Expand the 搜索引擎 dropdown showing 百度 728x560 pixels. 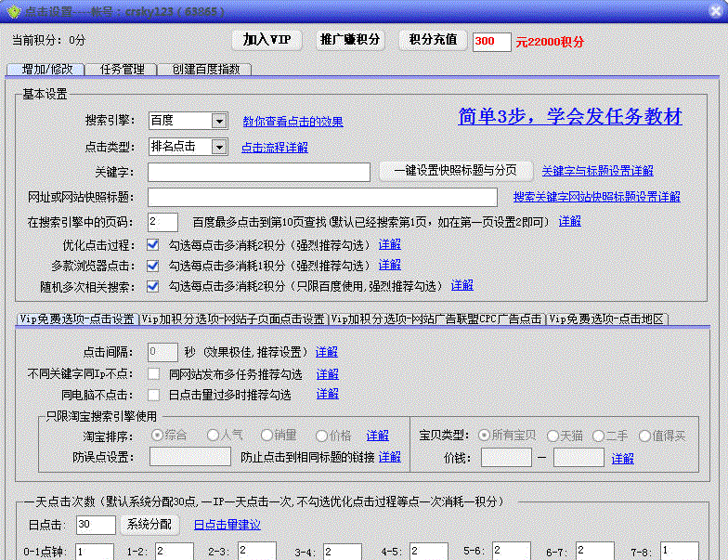coord(218,121)
